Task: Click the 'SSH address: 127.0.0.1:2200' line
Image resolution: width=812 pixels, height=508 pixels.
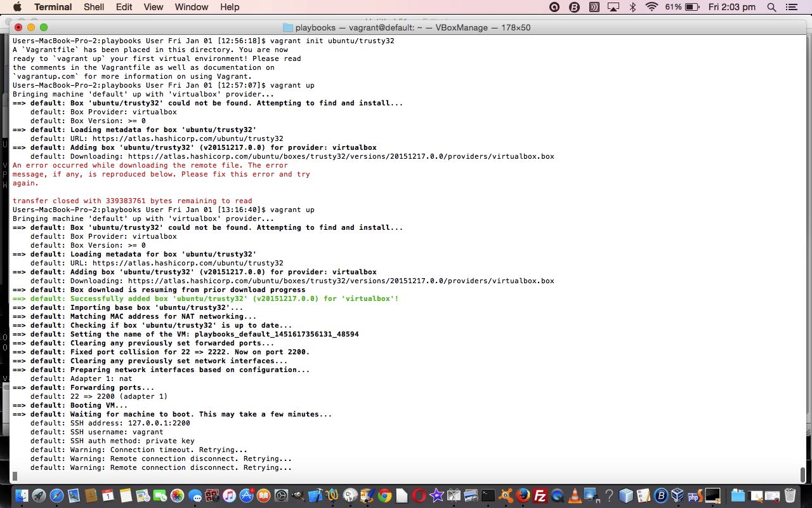Action: pos(110,423)
